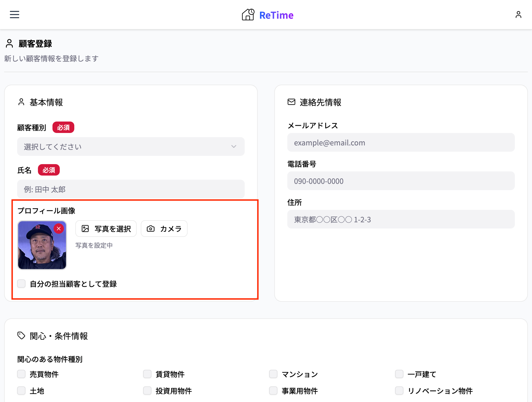Open the 顧客種別 selection dropdown
This screenshot has width=532, height=402.
coord(130,146)
